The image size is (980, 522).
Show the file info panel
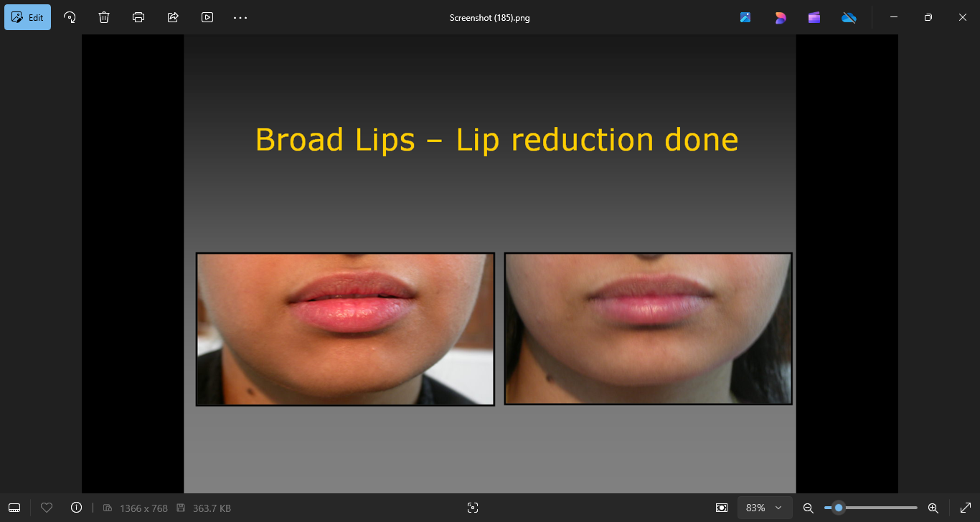coord(77,508)
